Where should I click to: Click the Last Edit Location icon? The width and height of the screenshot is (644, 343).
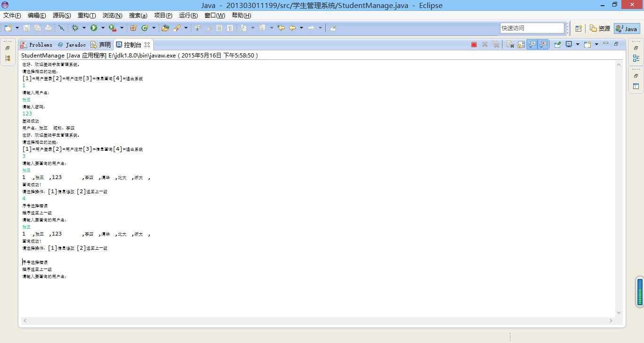coord(281,28)
